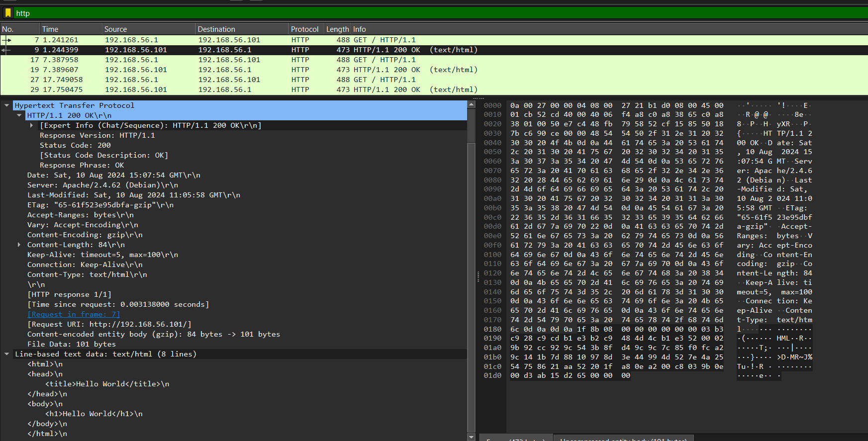This screenshot has height=441, width=868.
Task: Collapse the HTTP/1.1 200 OK node
Action: click(19, 115)
